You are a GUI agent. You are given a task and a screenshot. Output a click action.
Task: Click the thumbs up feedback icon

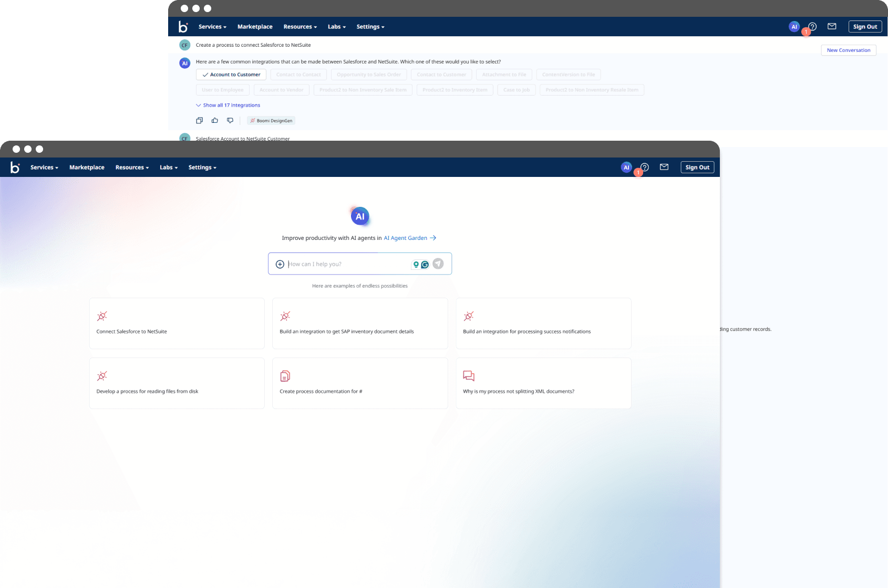coord(214,121)
